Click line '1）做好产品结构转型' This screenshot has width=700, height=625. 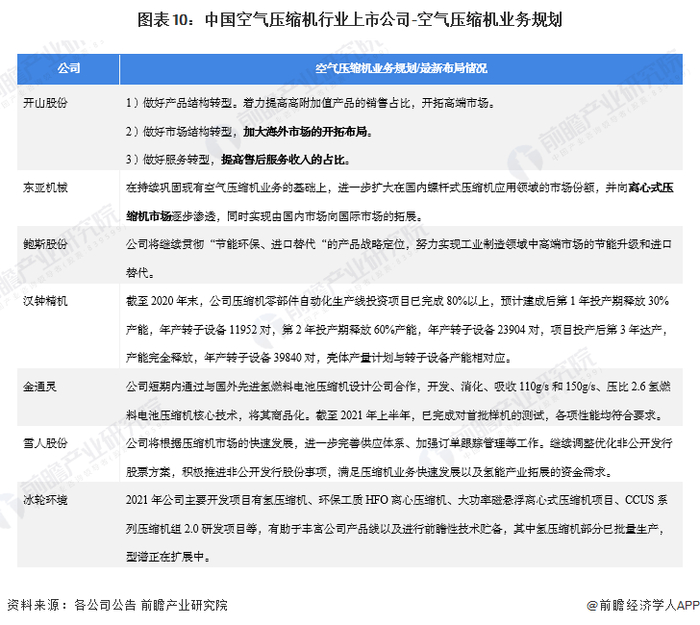tap(311, 103)
